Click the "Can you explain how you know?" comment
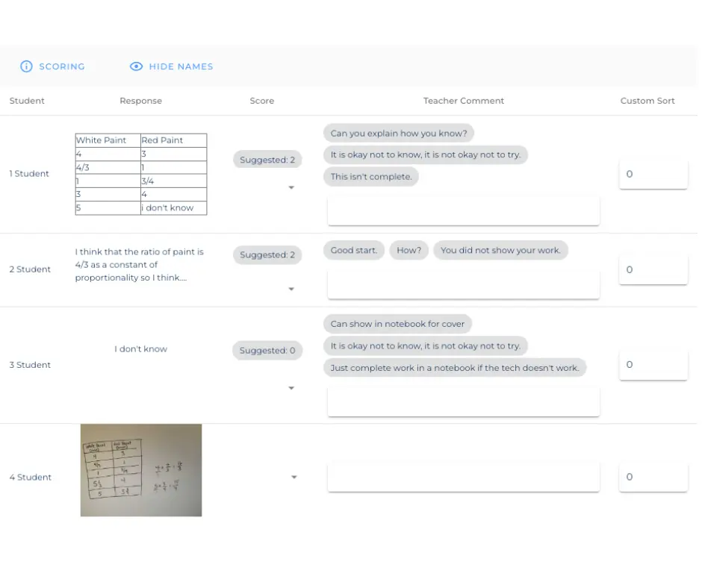 (398, 133)
